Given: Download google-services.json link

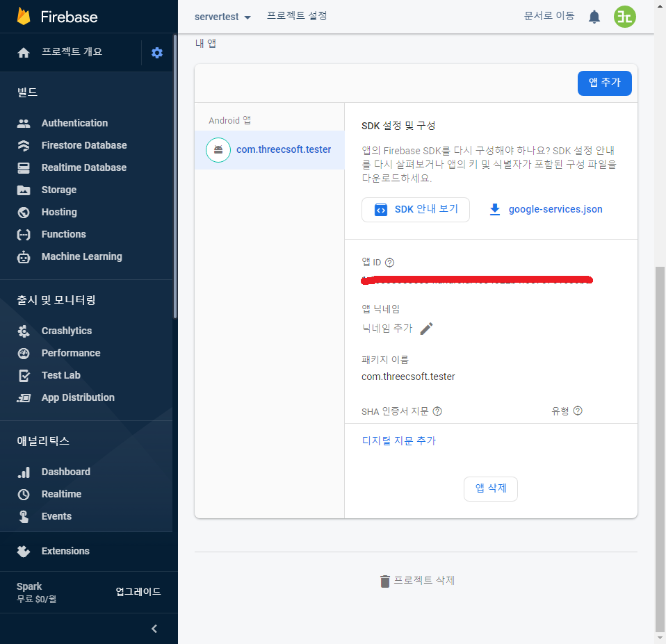Looking at the screenshot, I should click(x=555, y=209).
